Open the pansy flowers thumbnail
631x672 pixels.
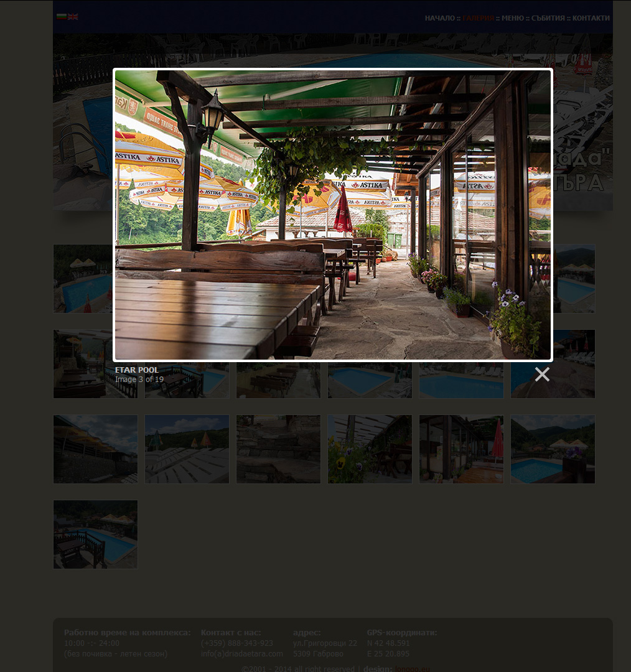(370, 449)
